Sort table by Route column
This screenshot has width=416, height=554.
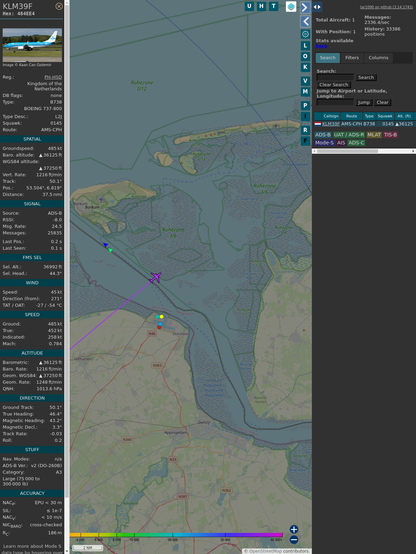351,116
